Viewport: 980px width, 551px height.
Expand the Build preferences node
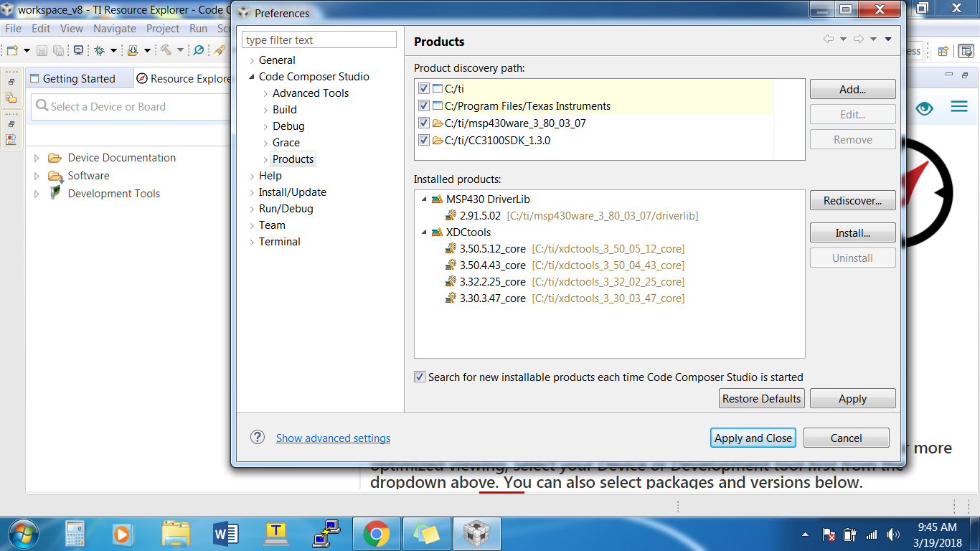[x=265, y=110]
